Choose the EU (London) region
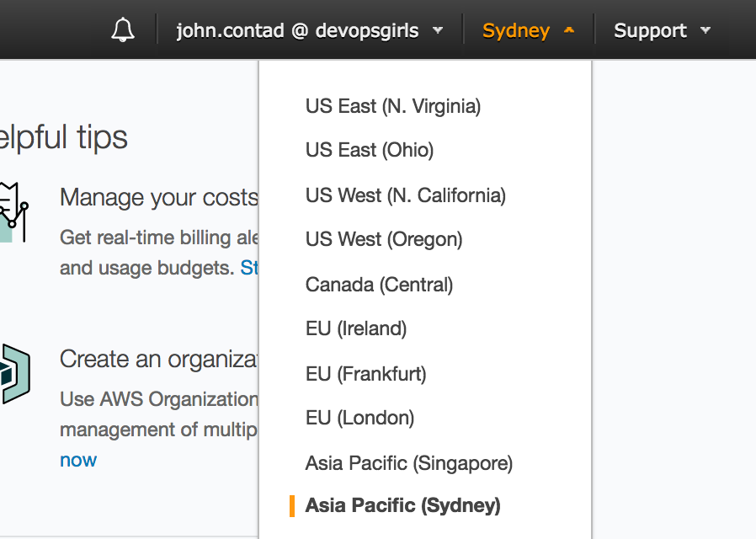 click(x=359, y=418)
